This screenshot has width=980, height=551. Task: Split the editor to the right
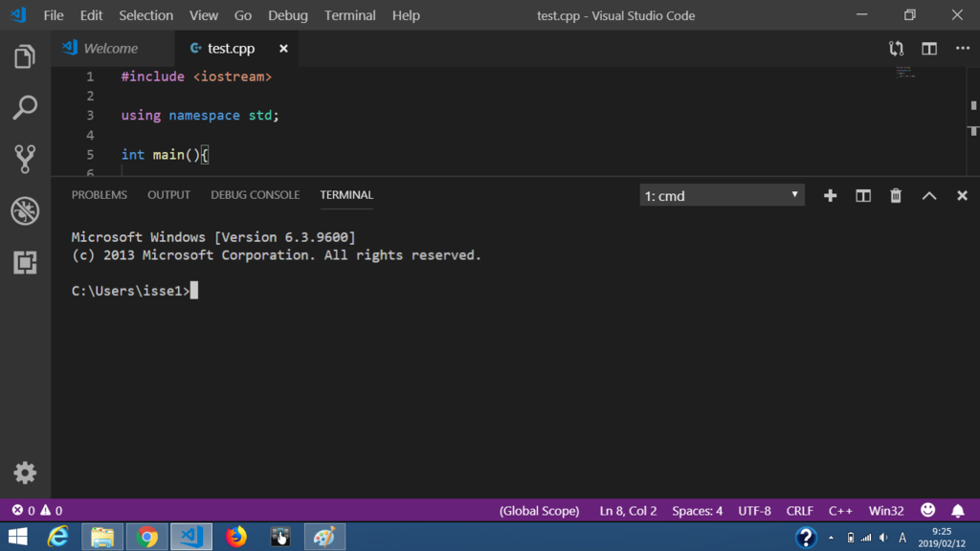pos(929,49)
